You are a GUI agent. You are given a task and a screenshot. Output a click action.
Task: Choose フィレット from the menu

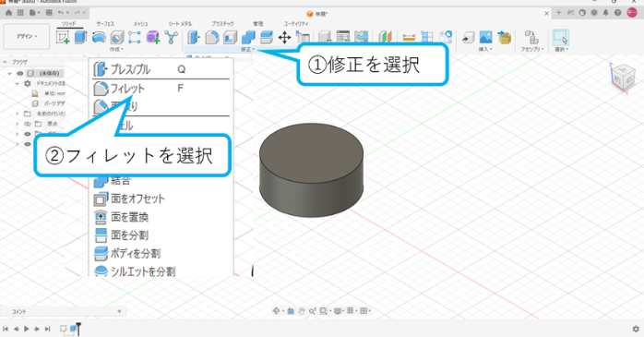161,89
